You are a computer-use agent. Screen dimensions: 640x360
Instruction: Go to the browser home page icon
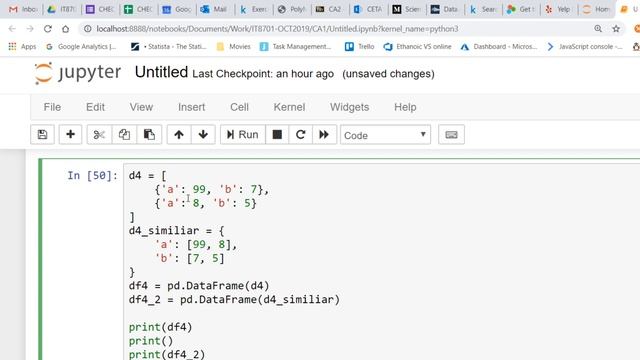(x=65, y=29)
